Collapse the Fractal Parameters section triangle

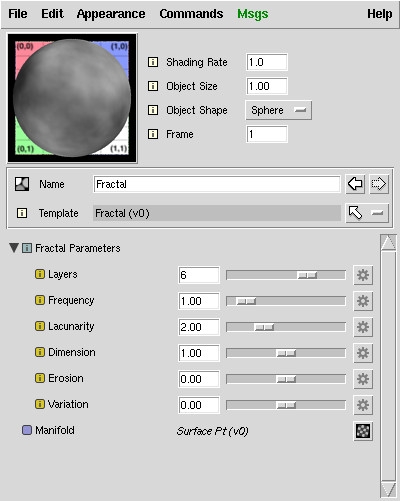click(x=14, y=248)
